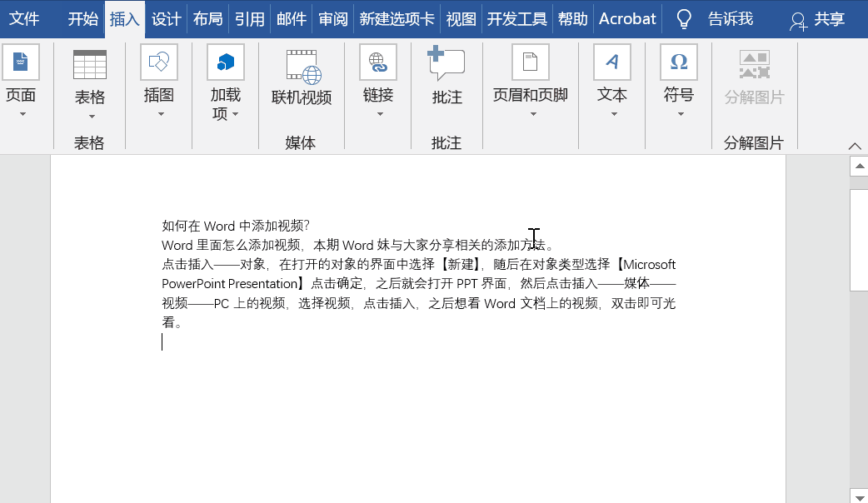Click the 链接 links icon
The height and width of the screenshot is (503, 868).
click(x=378, y=62)
